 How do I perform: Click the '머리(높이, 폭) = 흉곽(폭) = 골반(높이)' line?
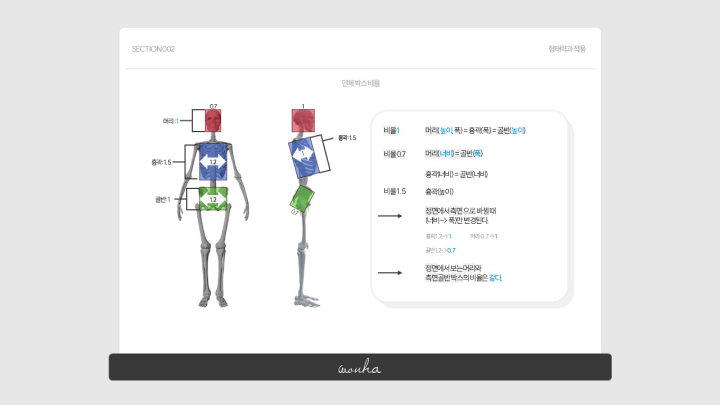click(x=475, y=130)
